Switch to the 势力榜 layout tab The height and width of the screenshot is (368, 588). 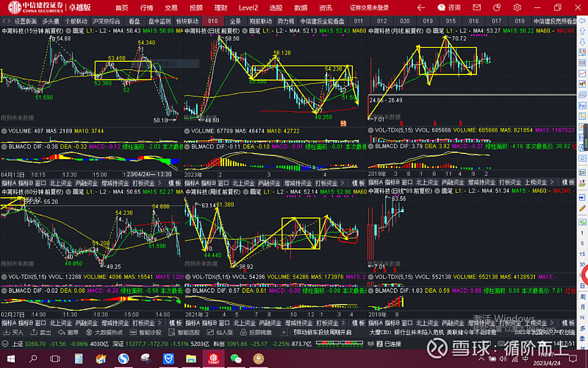click(286, 21)
